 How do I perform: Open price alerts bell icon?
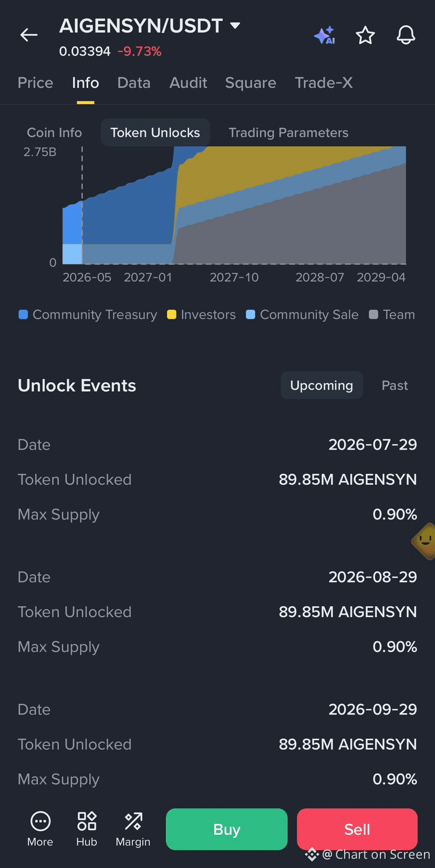(406, 35)
